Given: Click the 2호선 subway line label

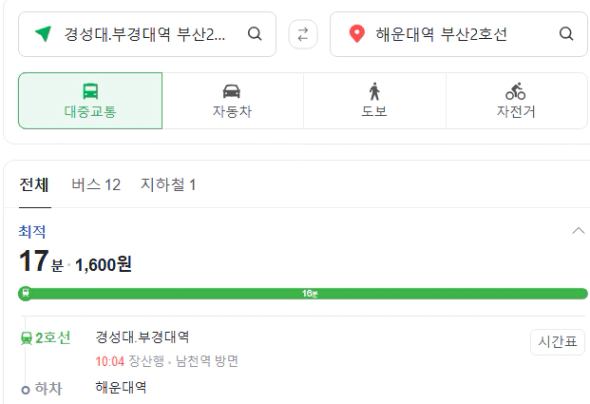Looking at the screenshot, I should [x=52, y=338].
